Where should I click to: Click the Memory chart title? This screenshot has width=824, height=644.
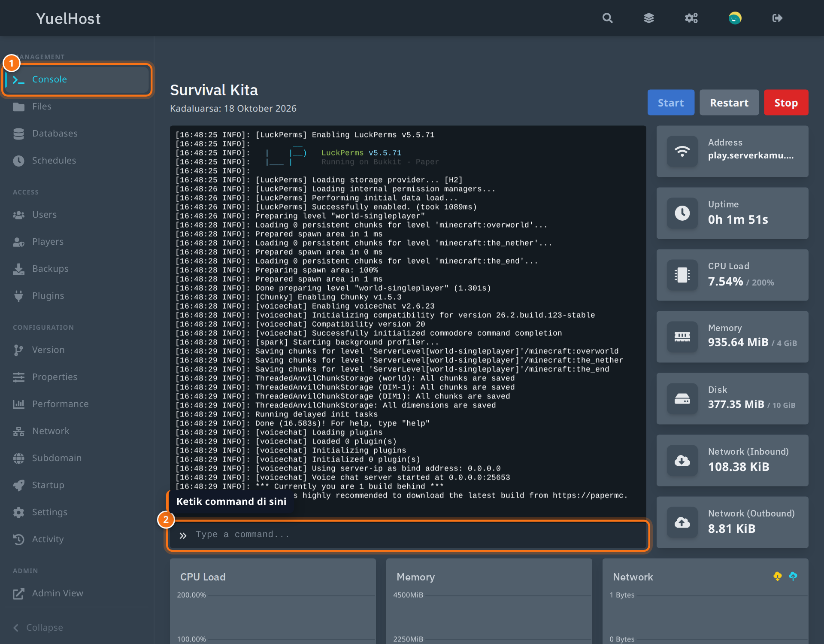click(x=415, y=577)
